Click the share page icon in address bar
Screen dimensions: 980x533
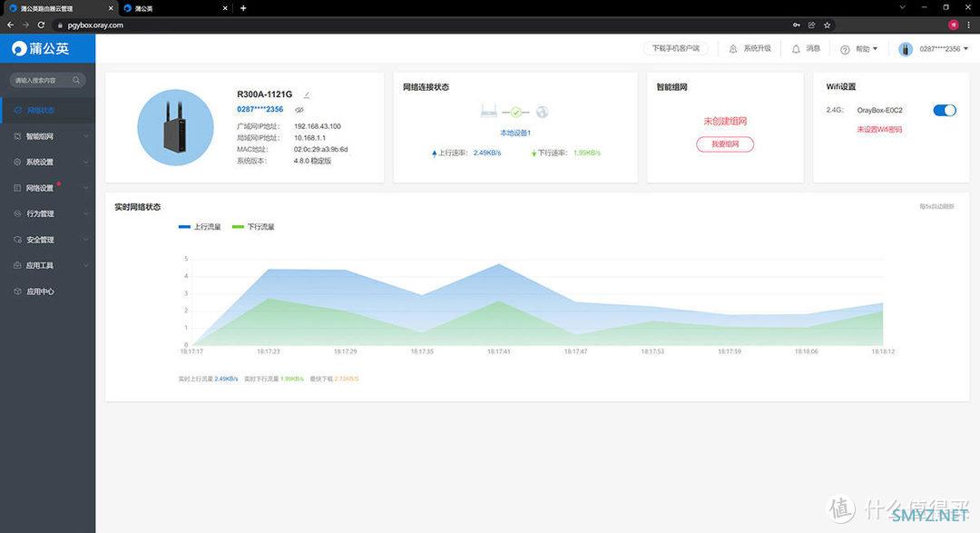pos(811,25)
